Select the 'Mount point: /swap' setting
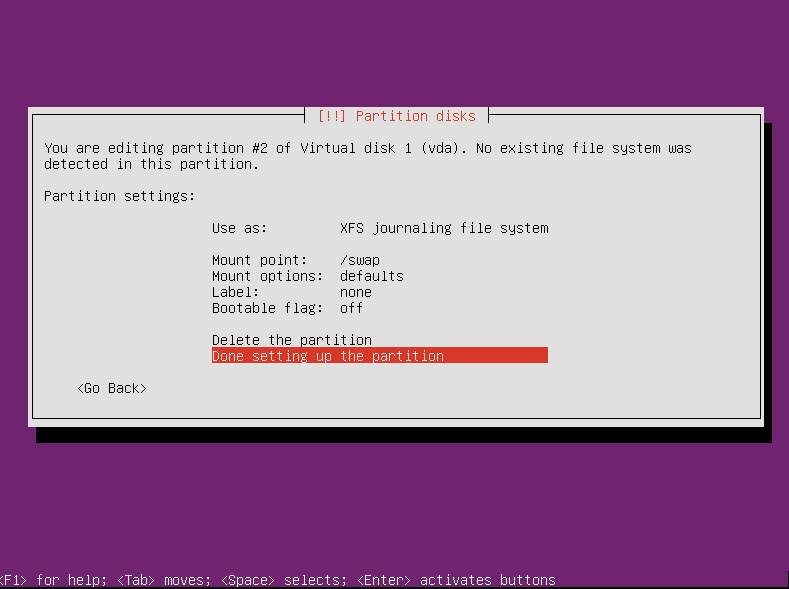 coord(380,260)
